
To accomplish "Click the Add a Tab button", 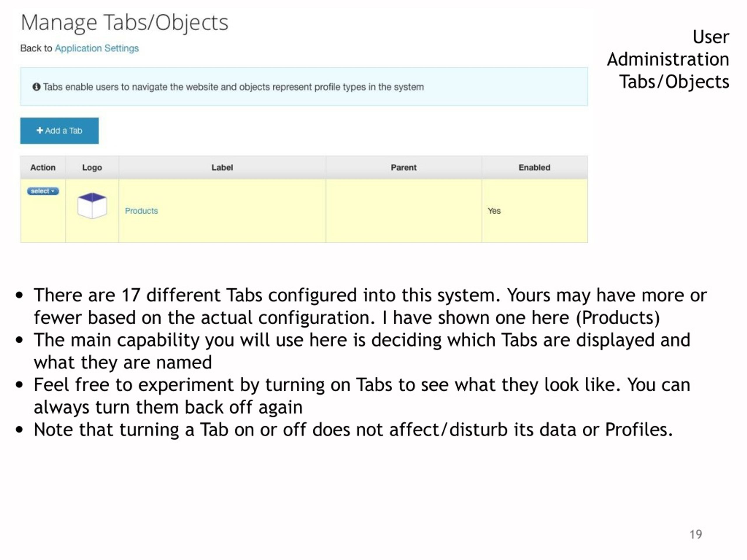I will 60,131.
